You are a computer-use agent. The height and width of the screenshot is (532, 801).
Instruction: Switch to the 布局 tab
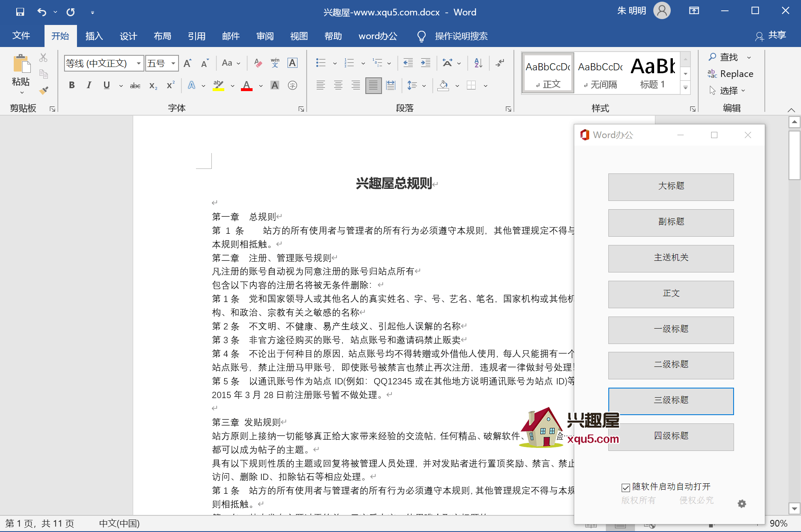tap(162, 36)
